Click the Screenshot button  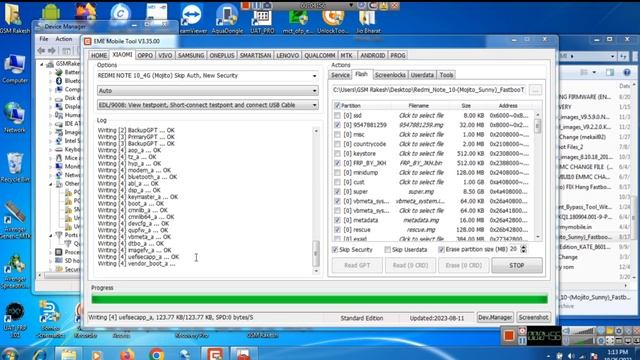click(x=533, y=317)
